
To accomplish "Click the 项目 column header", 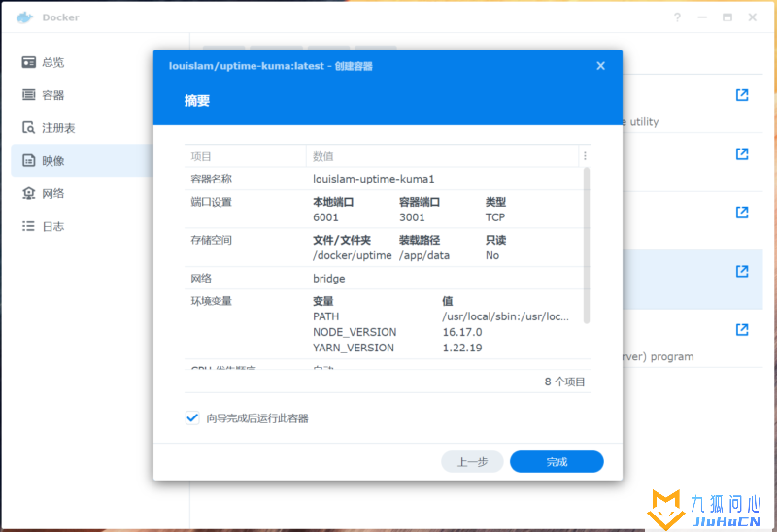I will point(246,156).
